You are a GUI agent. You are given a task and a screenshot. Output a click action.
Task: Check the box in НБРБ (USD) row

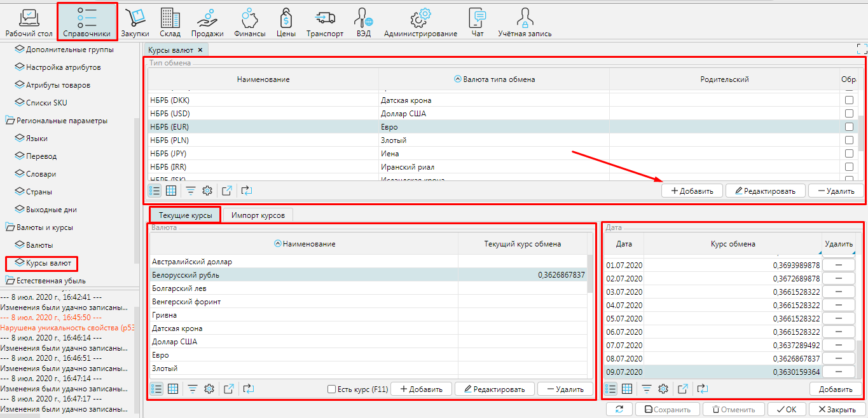[x=849, y=114]
